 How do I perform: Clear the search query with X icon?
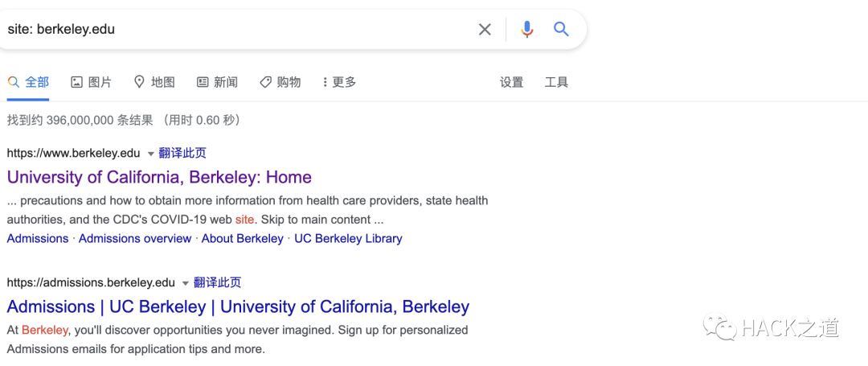pos(485,30)
